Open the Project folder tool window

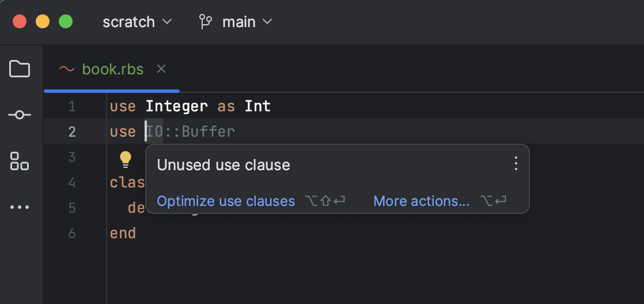coord(20,69)
